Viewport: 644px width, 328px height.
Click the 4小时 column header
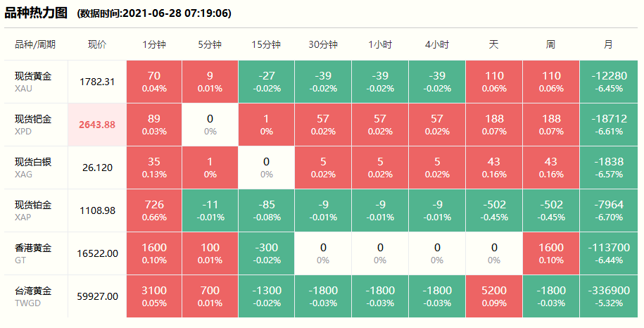pos(437,44)
